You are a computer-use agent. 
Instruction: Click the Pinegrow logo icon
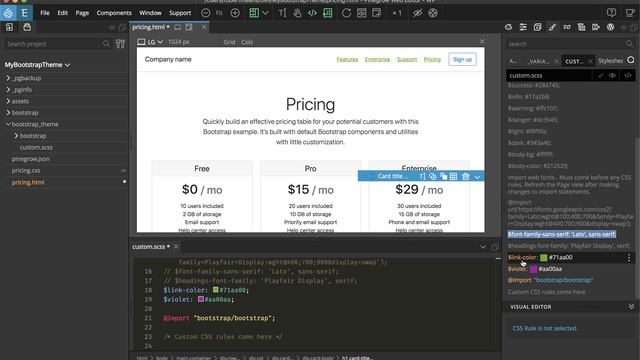8,13
